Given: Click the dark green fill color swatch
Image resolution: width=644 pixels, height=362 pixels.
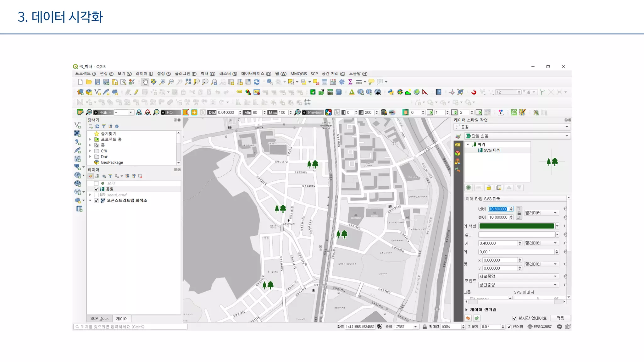Looking at the screenshot, I should point(516,226).
